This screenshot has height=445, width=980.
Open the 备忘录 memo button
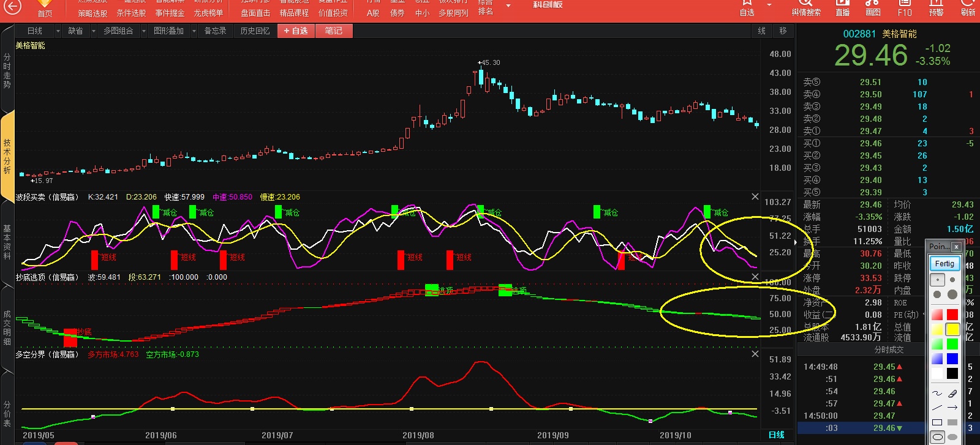tap(215, 31)
